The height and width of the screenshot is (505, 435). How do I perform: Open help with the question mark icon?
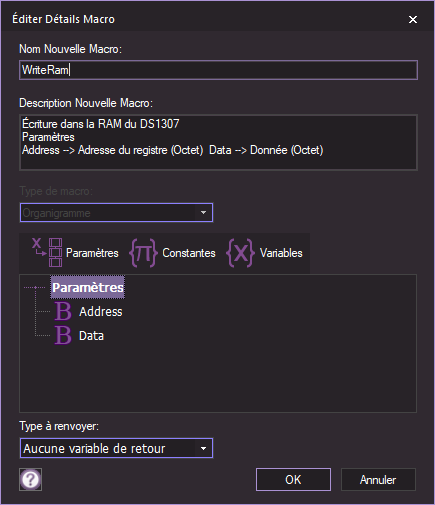[31, 480]
